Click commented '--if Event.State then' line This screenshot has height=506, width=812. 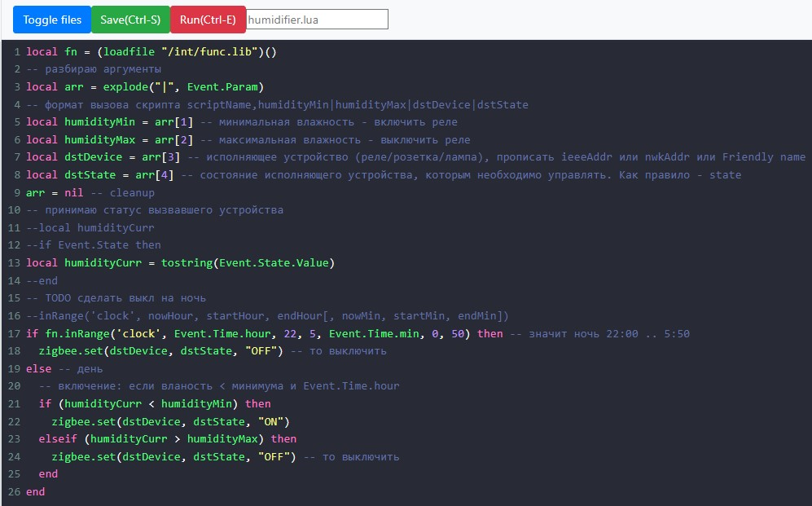pyautogui.click(x=94, y=245)
